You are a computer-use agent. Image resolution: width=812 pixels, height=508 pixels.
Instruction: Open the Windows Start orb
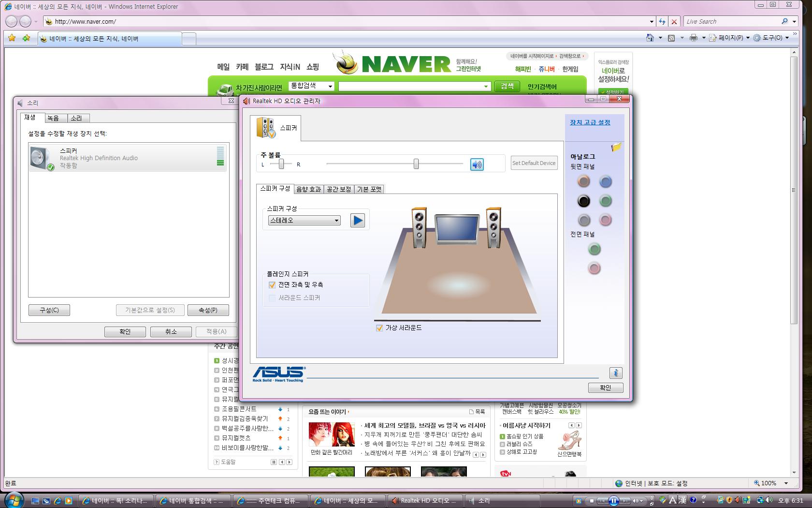14,500
